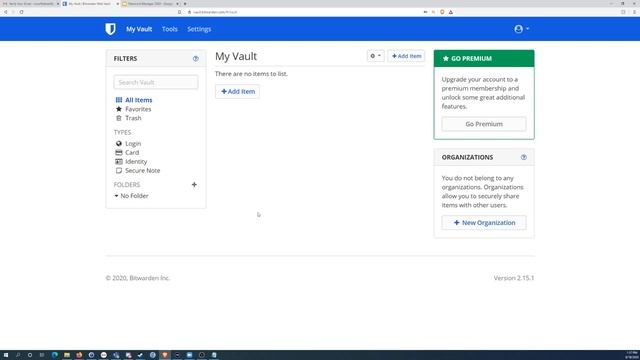The image size is (640, 360).
Task: Click Add Item in vault header
Action: point(407,56)
